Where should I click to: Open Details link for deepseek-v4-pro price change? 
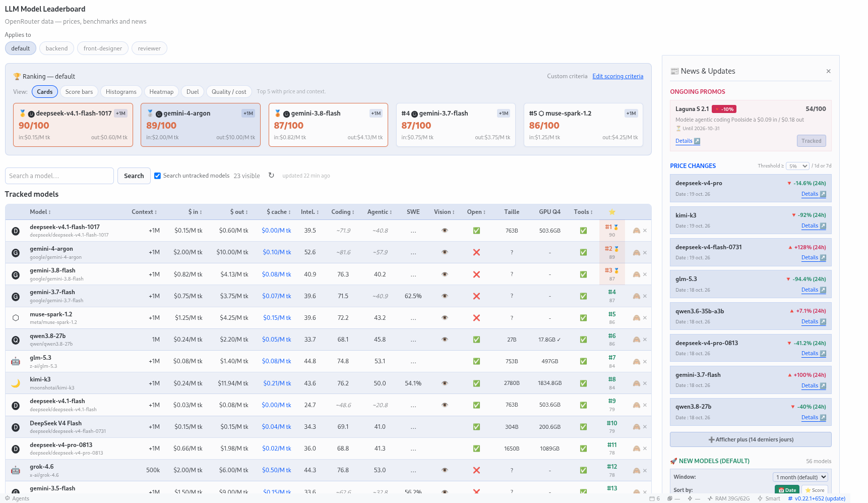814,194
